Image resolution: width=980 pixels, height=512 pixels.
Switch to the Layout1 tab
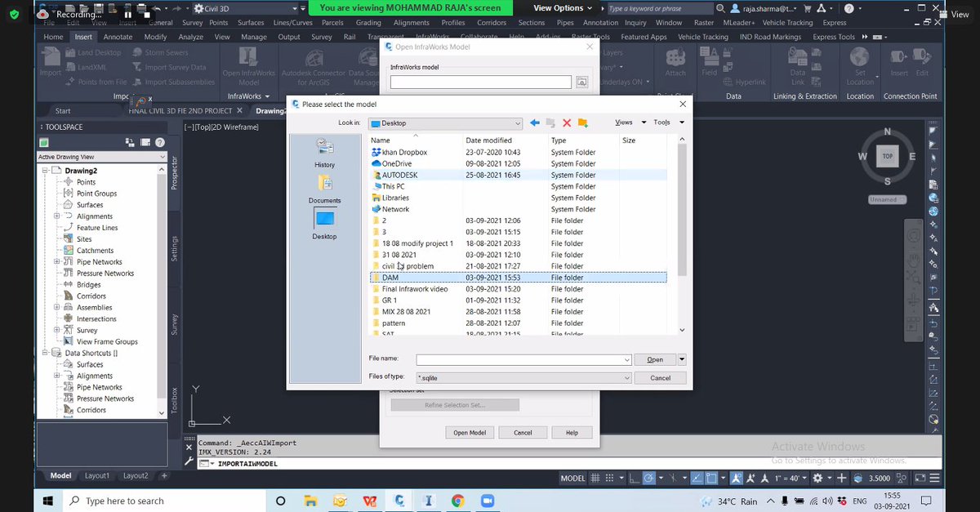coord(97,475)
